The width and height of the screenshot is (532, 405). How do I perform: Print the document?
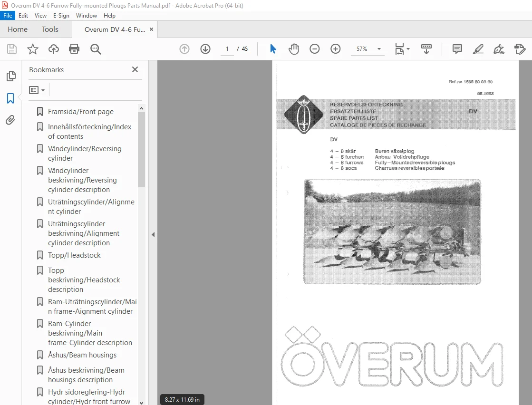pos(74,49)
